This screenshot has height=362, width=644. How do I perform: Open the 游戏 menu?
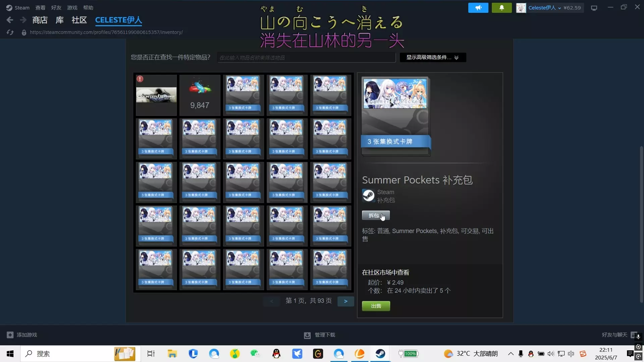72,8
